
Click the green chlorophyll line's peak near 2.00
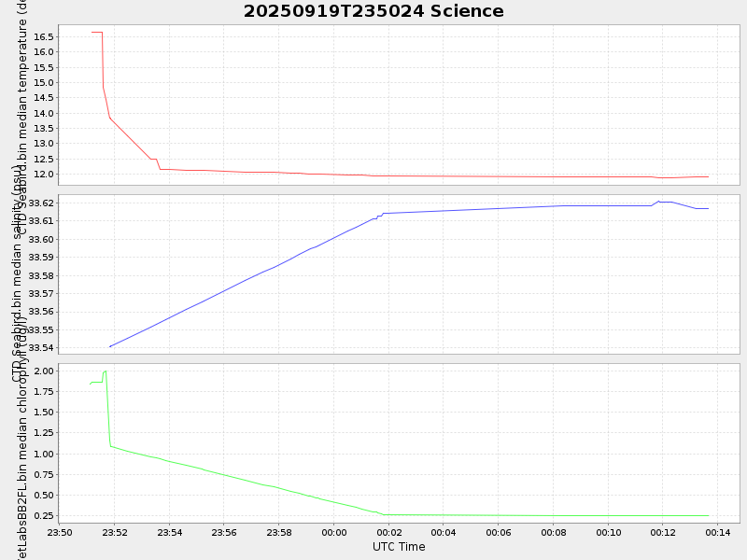(106, 371)
